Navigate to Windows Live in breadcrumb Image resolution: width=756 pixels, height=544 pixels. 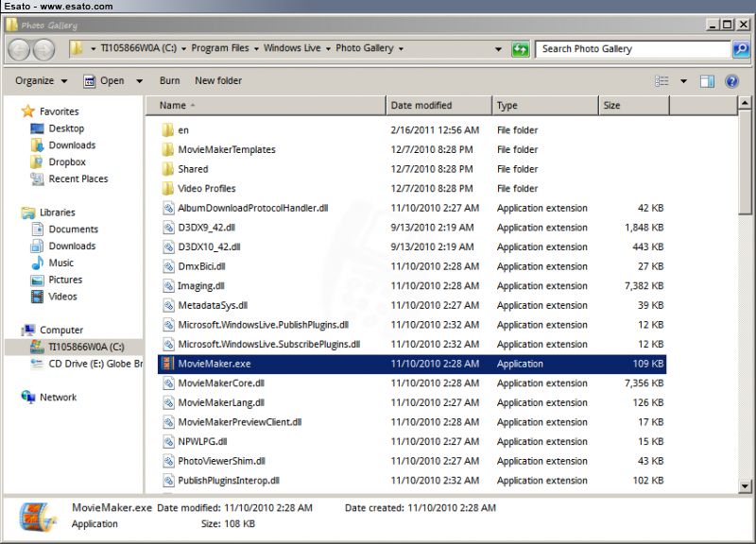pos(292,48)
